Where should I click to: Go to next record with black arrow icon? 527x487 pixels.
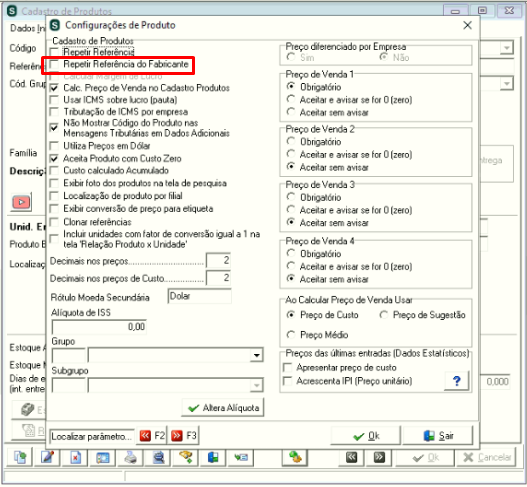point(379,457)
